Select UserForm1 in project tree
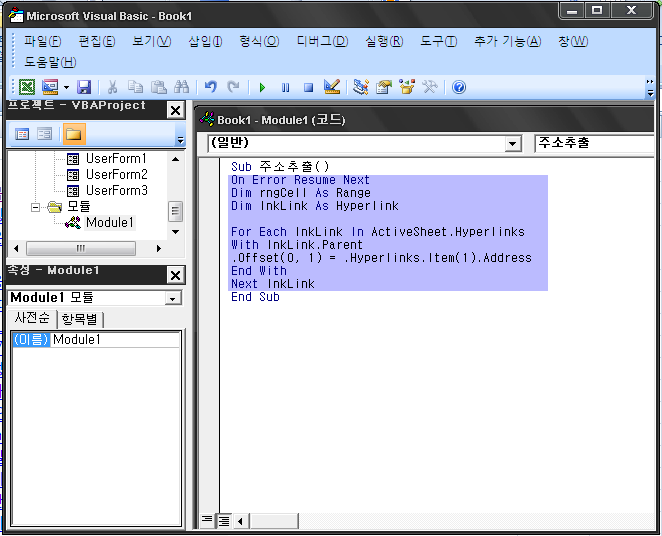 (x=116, y=159)
